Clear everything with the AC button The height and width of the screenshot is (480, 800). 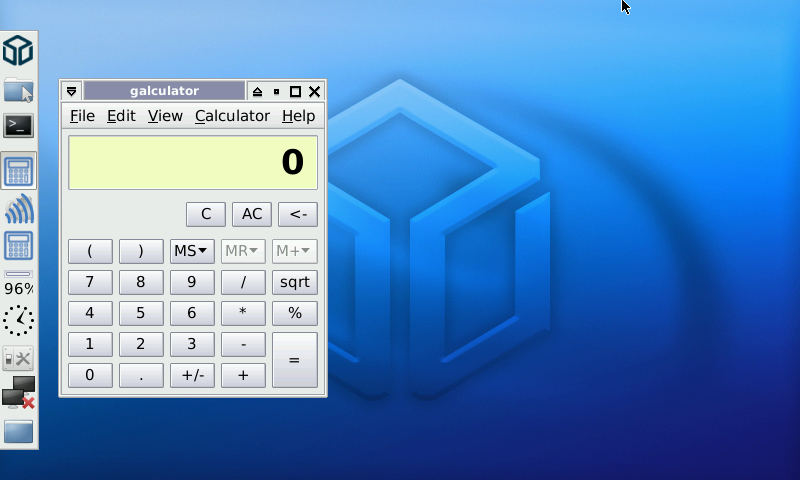252,214
